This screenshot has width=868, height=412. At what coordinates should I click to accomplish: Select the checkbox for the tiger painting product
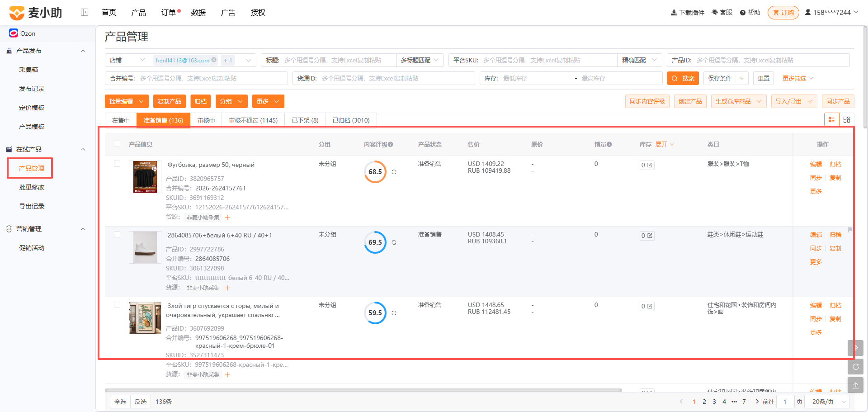tap(117, 305)
